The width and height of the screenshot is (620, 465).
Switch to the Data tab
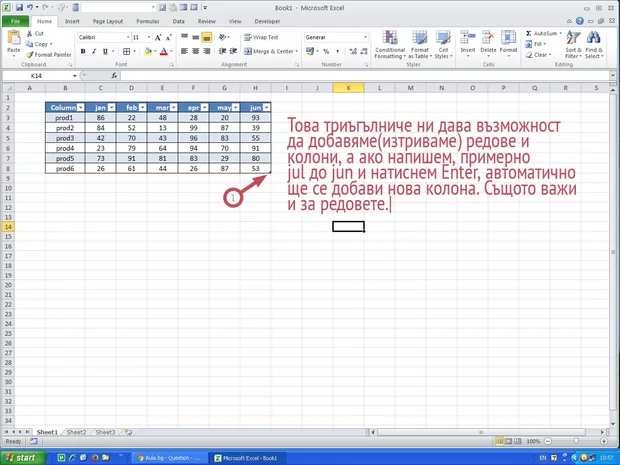click(x=178, y=21)
